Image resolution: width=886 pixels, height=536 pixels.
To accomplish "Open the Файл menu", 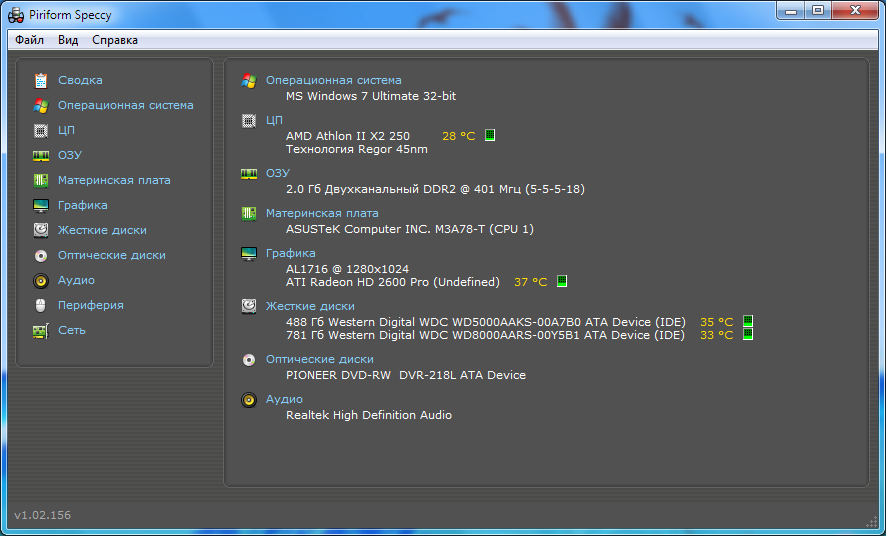I will pos(29,40).
